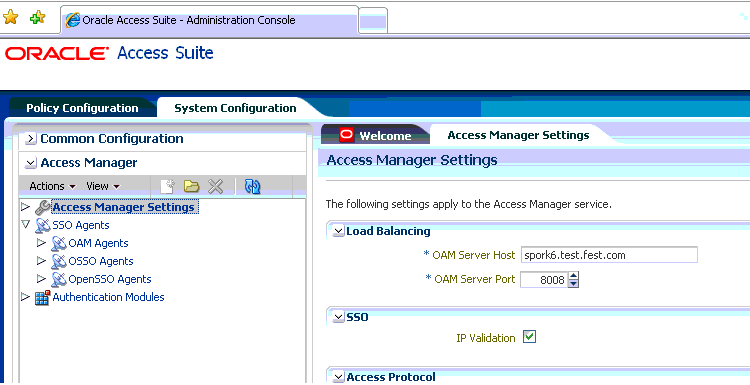
Task: Collapse the Access Protocol section
Action: click(339, 377)
